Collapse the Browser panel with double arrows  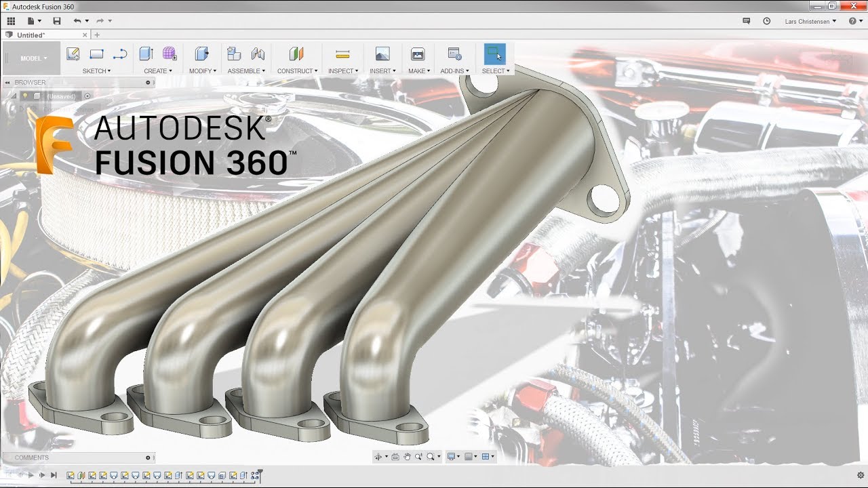tap(6, 82)
